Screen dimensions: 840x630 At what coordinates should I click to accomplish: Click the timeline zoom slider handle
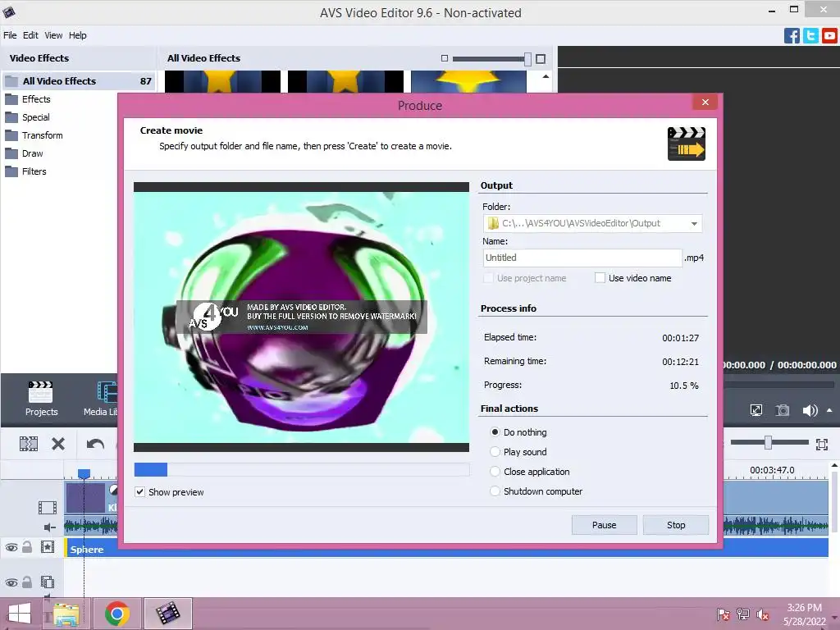[768, 442]
